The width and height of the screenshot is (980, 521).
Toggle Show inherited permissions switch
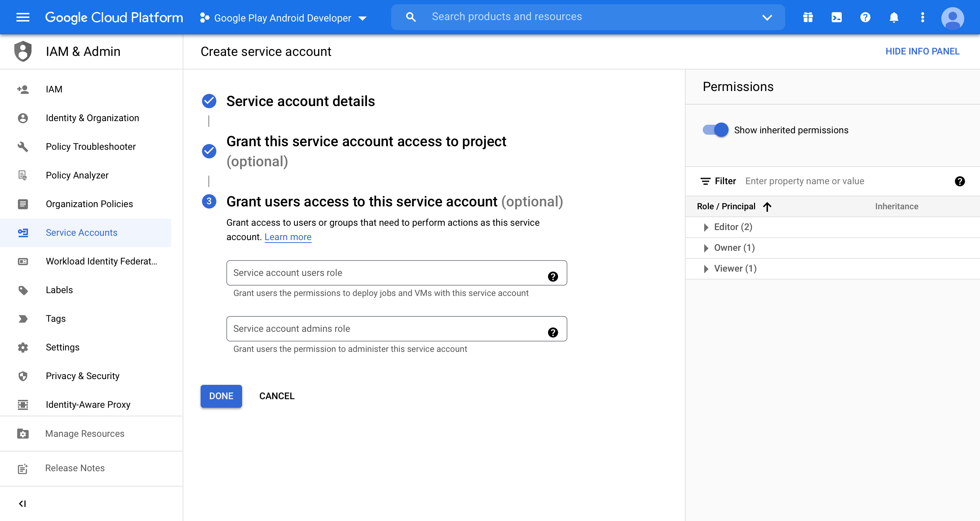[715, 130]
